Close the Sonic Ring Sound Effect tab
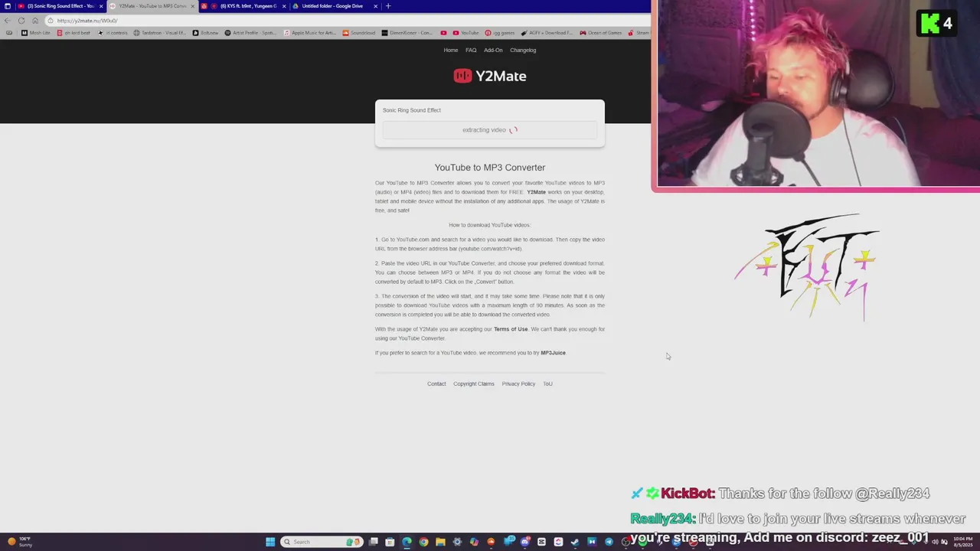980x551 pixels. point(100,6)
